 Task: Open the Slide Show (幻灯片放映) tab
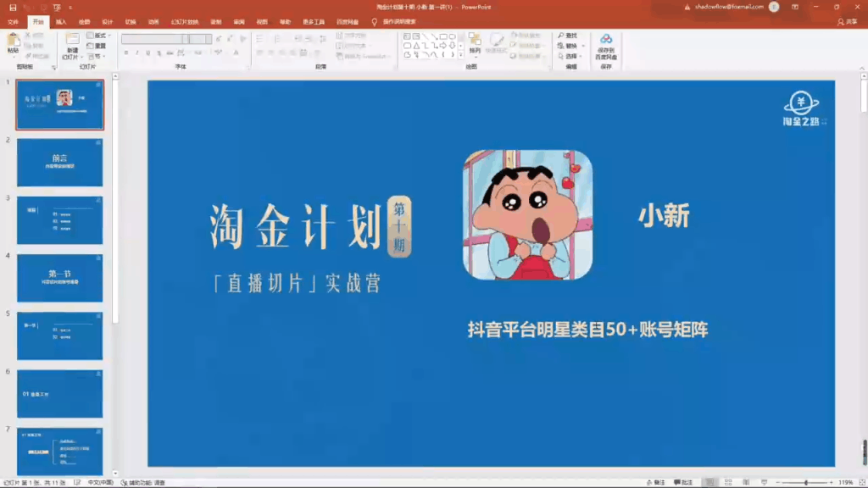coord(185,21)
